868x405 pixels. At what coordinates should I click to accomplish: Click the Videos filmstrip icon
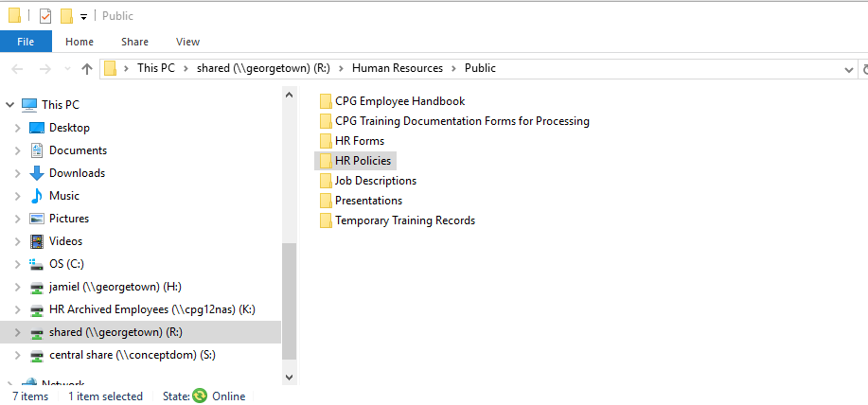[x=37, y=241]
